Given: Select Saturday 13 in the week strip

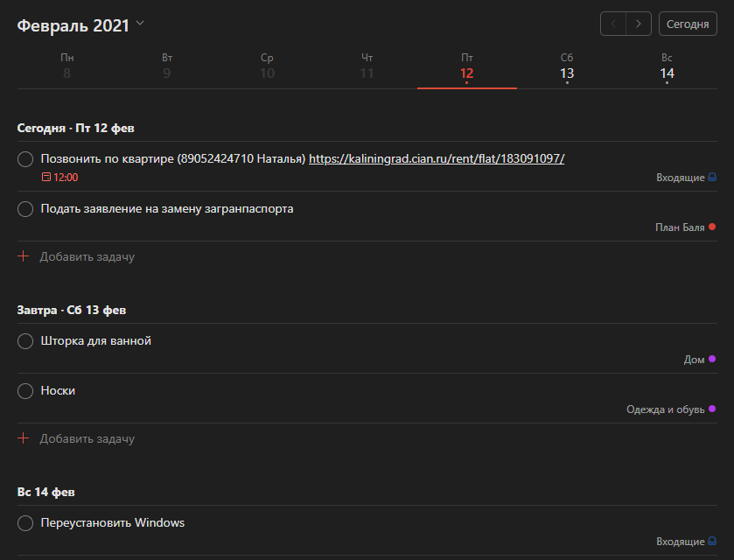Looking at the screenshot, I should tap(567, 67).
